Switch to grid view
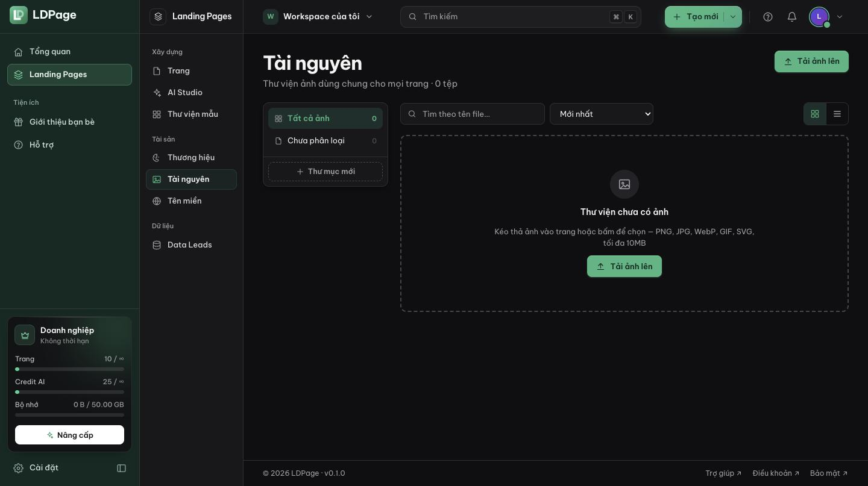 (x=815, y=114)
